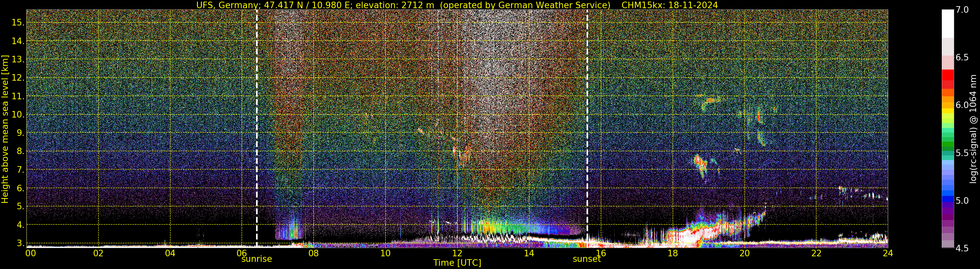Screen dimensions: 980x269
Task: Click the white top segment of the colorbar
Action: [948, 24]
